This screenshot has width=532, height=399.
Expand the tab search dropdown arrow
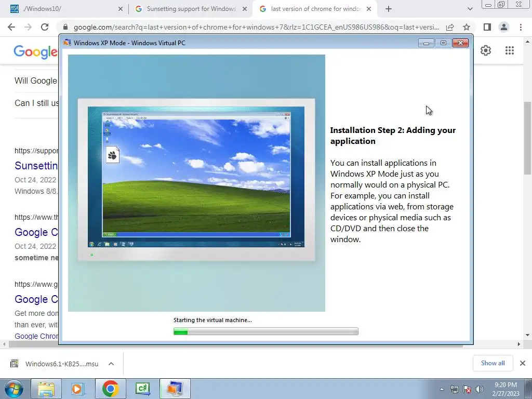point(470,9)
